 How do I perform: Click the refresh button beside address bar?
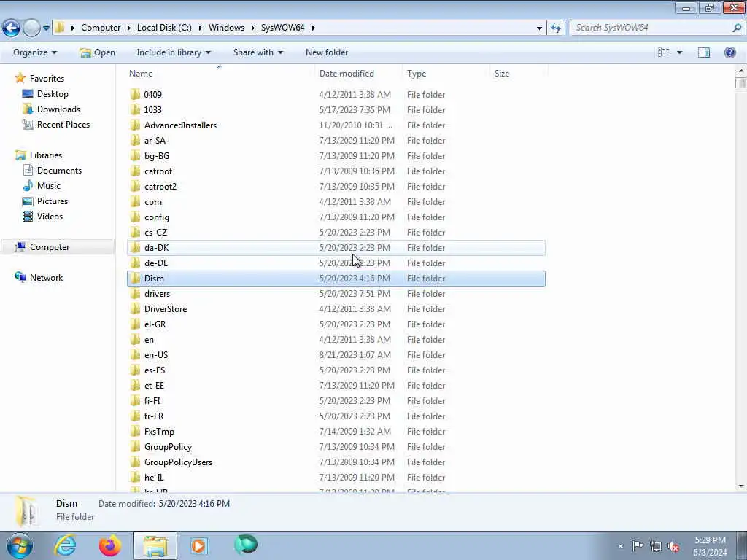555,28
